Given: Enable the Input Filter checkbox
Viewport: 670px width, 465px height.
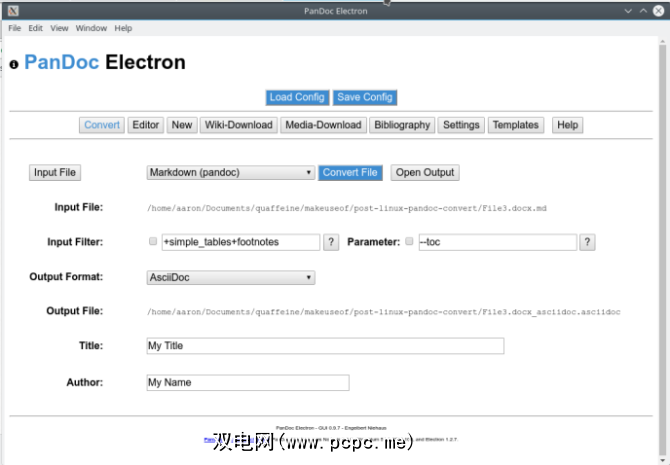Looking at the screenshot, I should point(153,241).
